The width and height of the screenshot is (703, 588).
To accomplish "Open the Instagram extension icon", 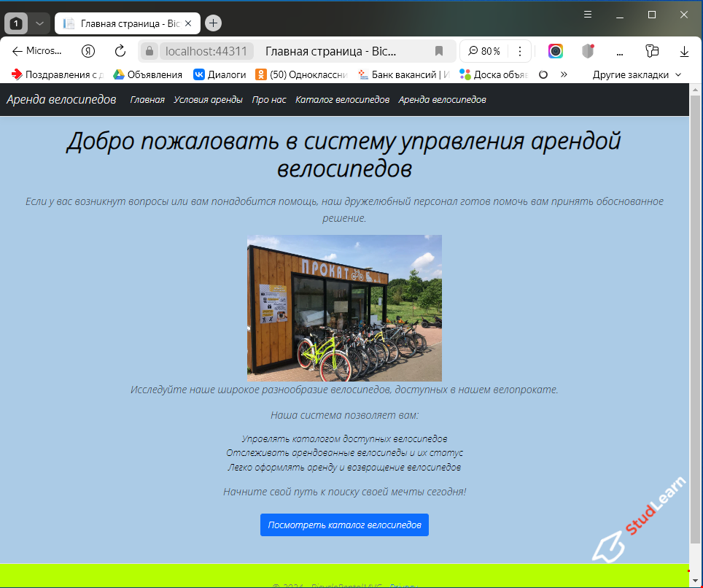I will coord(556,50).
